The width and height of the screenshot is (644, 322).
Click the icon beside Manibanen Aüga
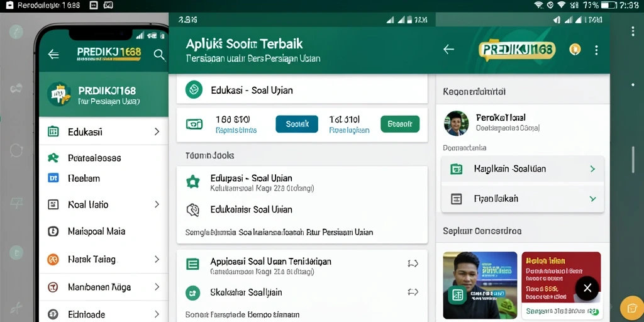pos(53,287)
